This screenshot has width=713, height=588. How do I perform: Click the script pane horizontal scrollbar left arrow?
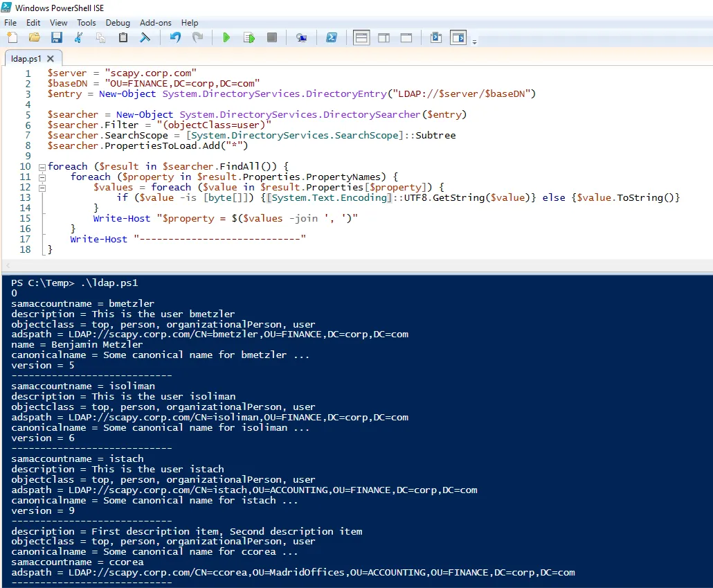pos(8,266)
